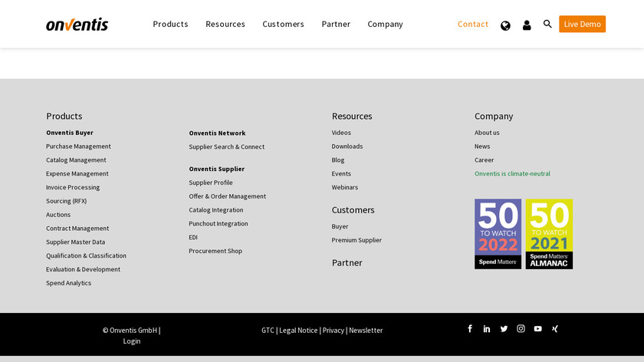Open the Blog link

[338, 160]
